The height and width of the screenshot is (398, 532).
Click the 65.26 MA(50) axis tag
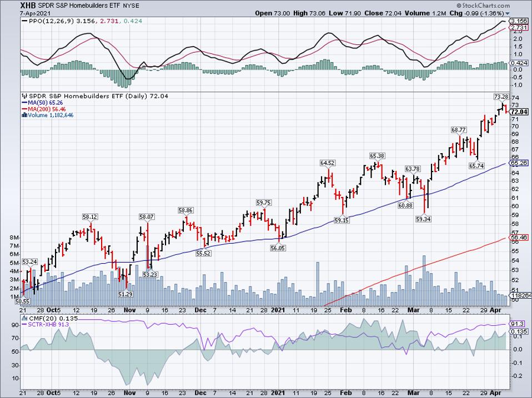(x=519, y=163)
